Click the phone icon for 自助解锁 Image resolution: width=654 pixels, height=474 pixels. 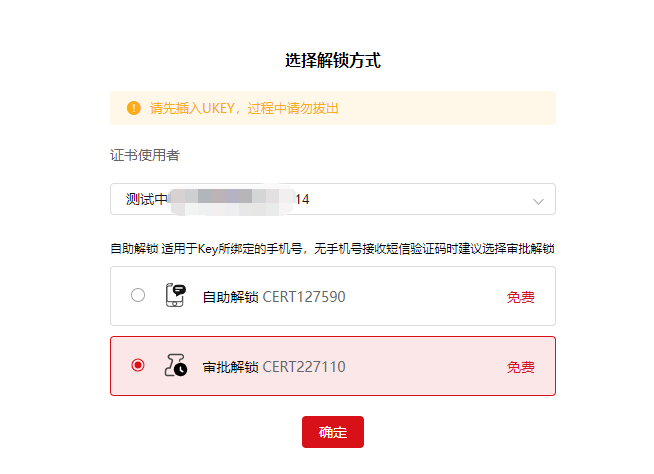(x=175, y=295)
